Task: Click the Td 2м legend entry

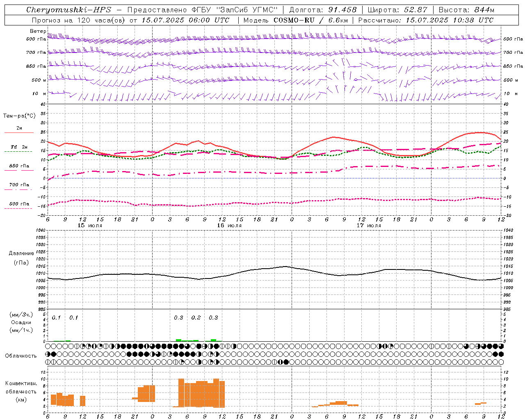Action: coord(19,147)
